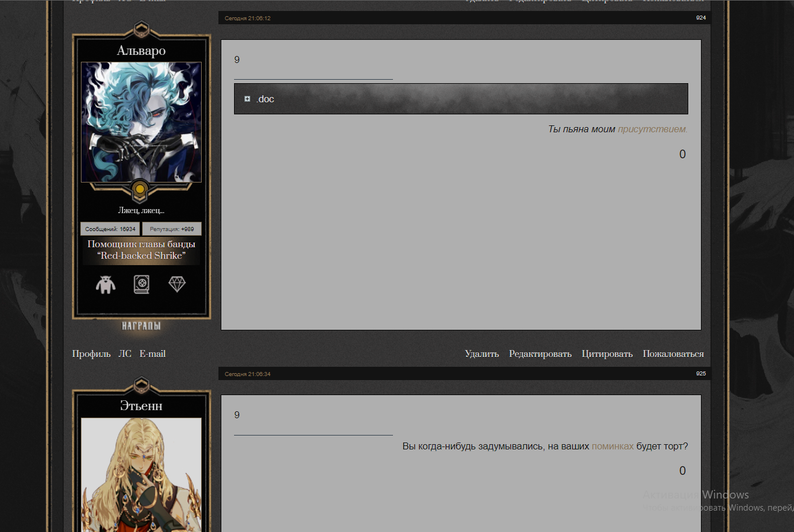This screenshot has height=532, width=794.
Task: Click the Сообщений: 16934 counter
Action: (x=110, y=229)
